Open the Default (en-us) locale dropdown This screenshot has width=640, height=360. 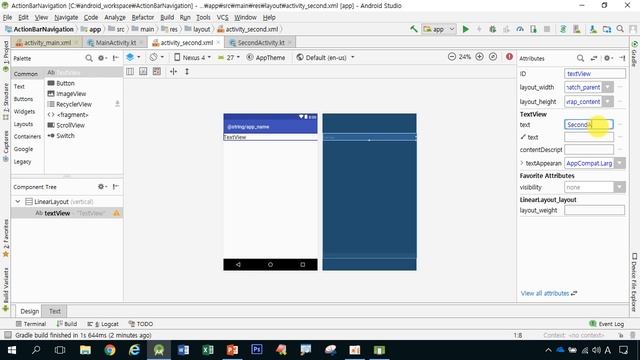click(x=326, y=58)
